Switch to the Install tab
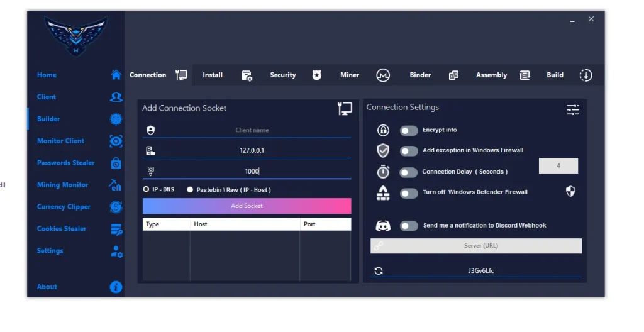 (x=213, y=75)
